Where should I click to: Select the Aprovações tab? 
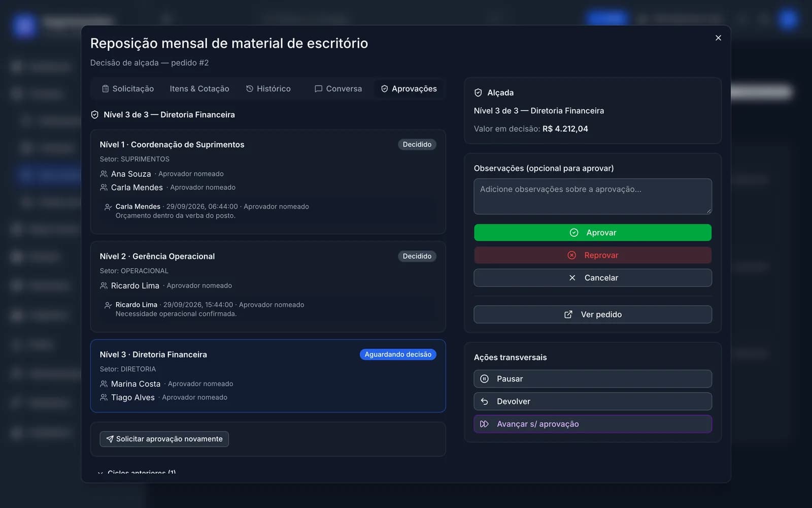pos(409,88)
